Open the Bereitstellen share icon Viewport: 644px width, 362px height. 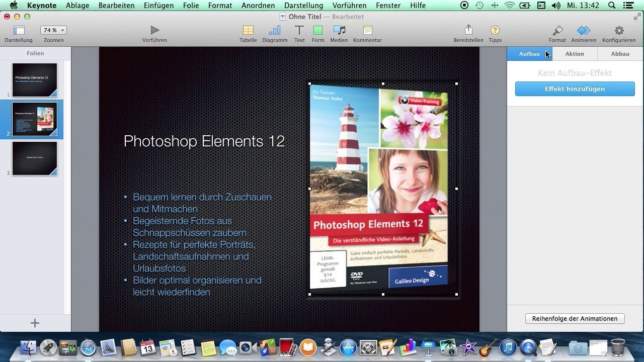coord(468,30)
